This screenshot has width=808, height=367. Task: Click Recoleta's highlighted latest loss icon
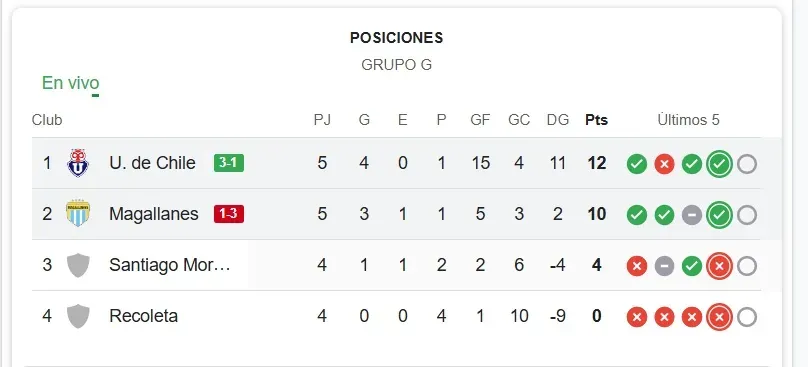click(720, 317)
